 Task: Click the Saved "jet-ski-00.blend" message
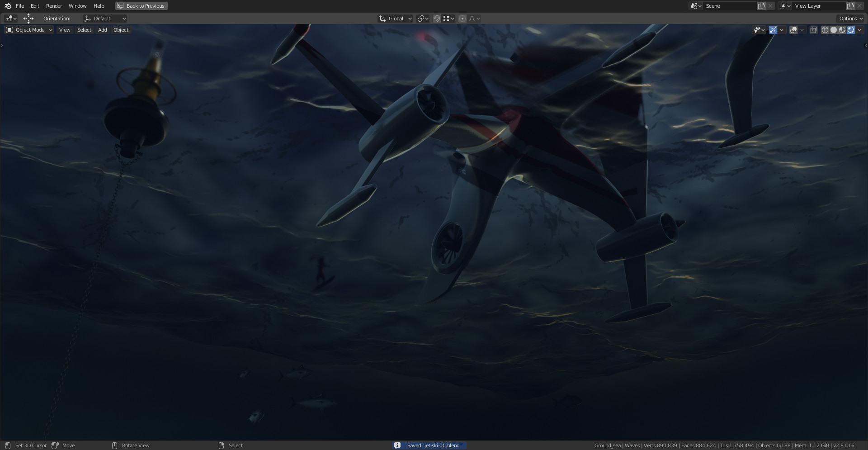point(434,445)
